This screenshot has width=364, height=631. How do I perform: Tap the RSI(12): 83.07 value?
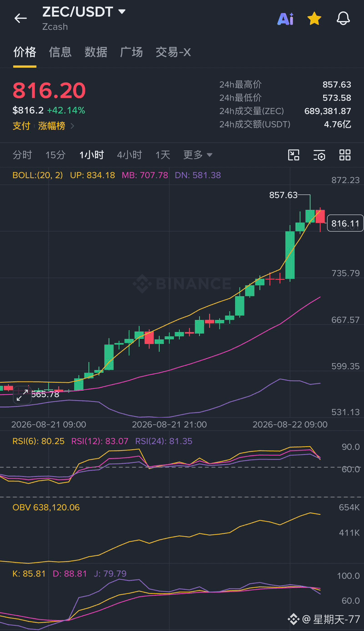[x=100, y=441]
